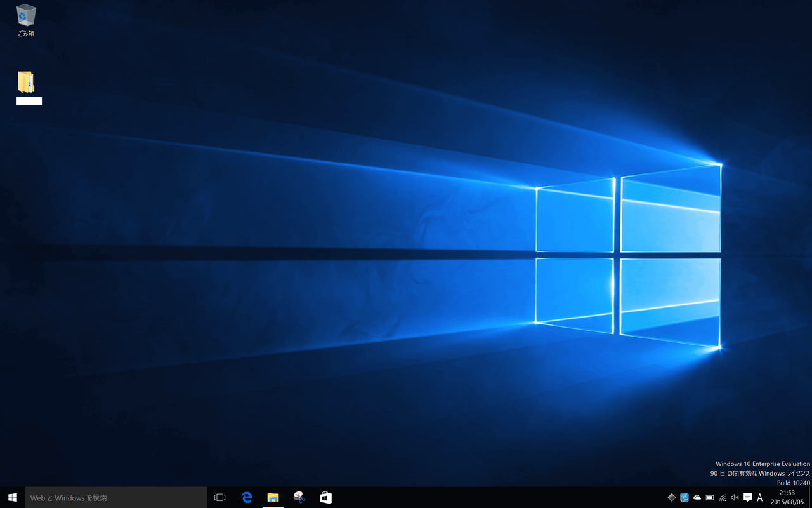
Task: Click the Show desktop strip beside the clock
Action: click(810, 498)
